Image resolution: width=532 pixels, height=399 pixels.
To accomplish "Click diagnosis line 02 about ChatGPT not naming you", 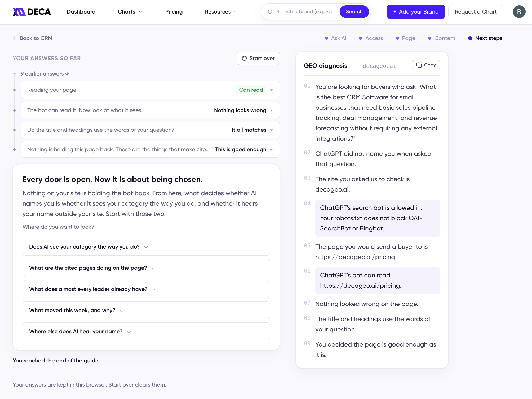I will click(x=373, y=159).
